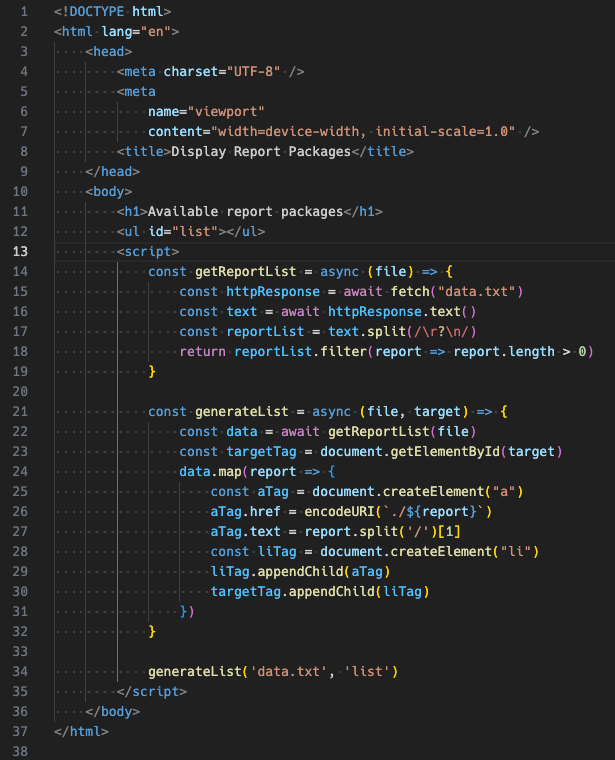
Task: Click line number 13 in the gutter
Action: 20,252
